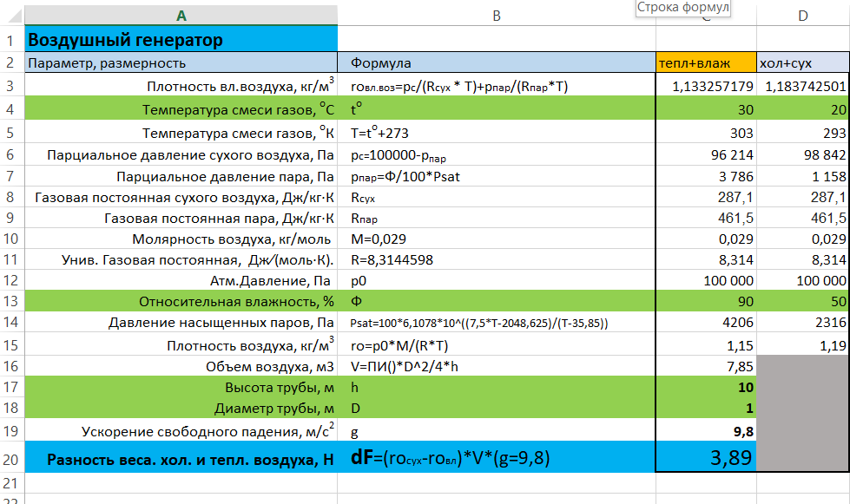850x504 pixels.
Task: Click the "Молярность воздуха, кг/моль" label
Action: tap(181, 239)
